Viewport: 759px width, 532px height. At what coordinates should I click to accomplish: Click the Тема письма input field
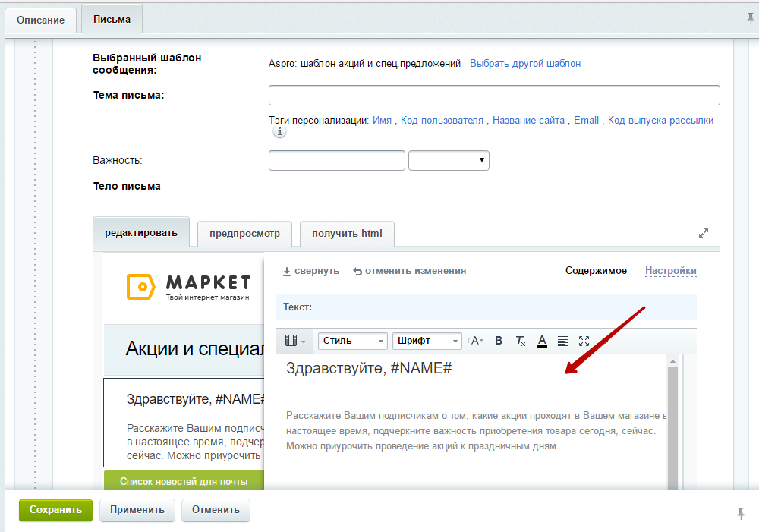(x=494, y=96)
